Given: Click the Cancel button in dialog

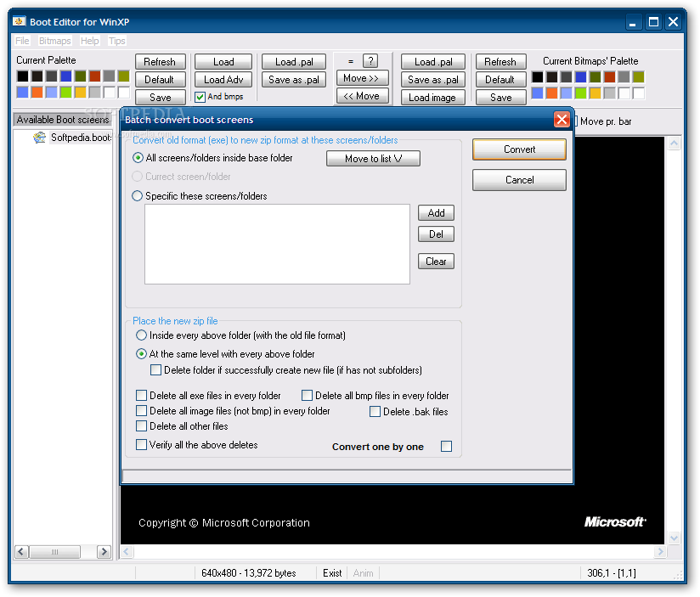Looking at the screenshot, I should (x=519, y=180).
